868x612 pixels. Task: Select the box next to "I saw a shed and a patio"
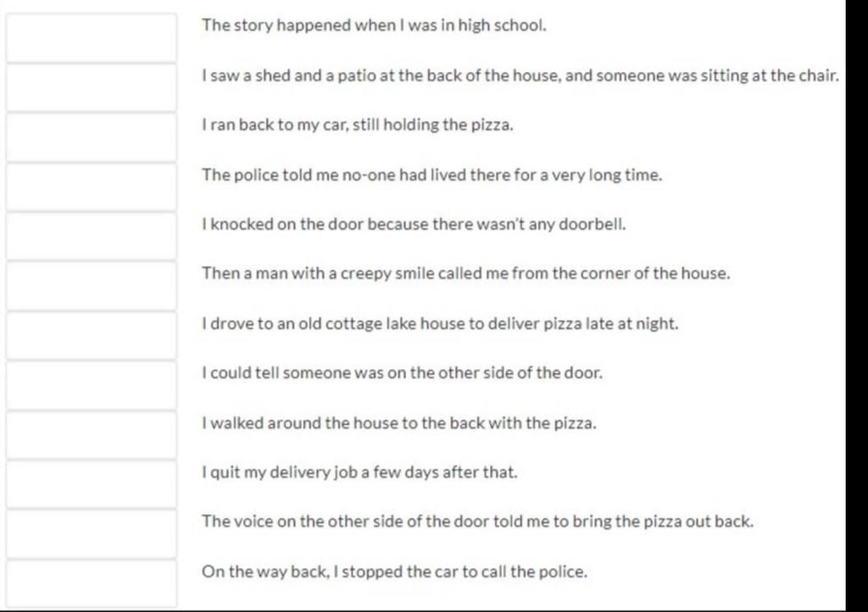(x=92, y=87)
